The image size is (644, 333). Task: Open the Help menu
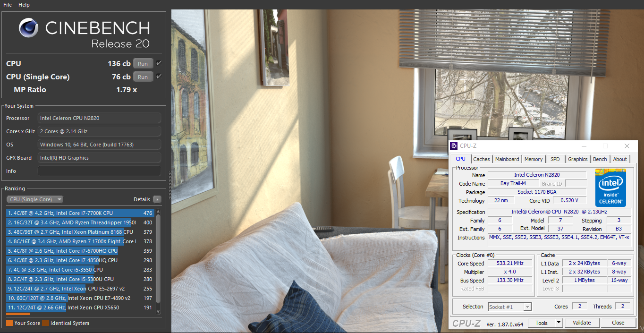(24, 5)
